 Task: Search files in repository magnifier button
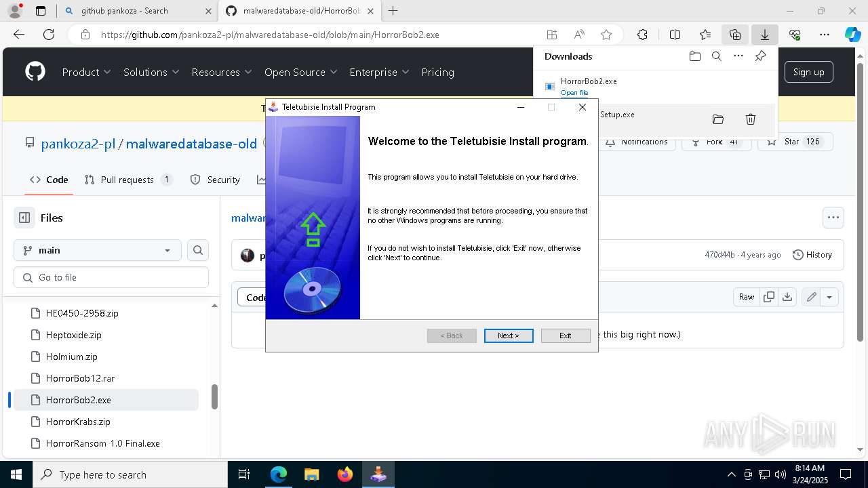point(198,250)
